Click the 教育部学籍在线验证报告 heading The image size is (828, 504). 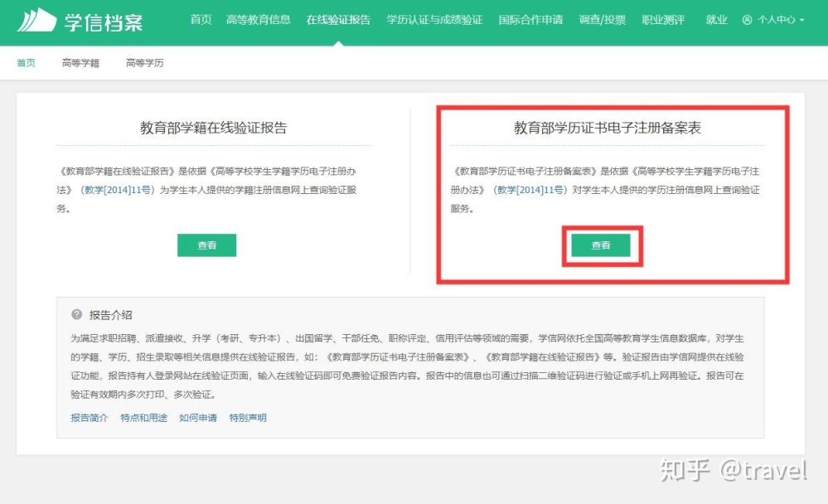213,128
